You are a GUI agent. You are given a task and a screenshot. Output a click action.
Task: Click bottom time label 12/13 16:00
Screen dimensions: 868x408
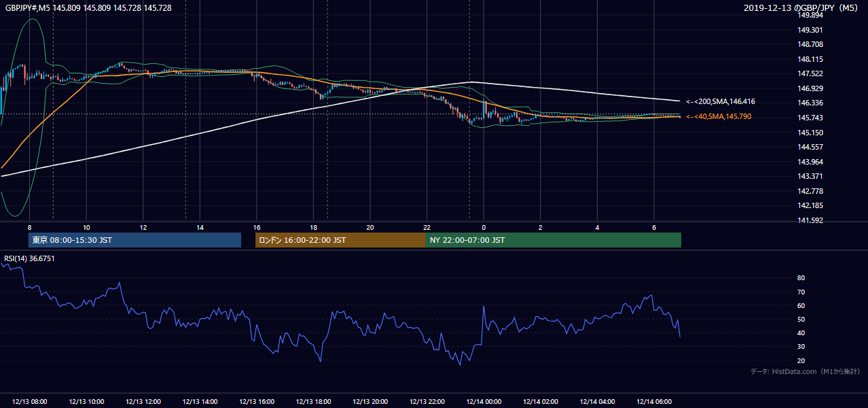[257, 402]
